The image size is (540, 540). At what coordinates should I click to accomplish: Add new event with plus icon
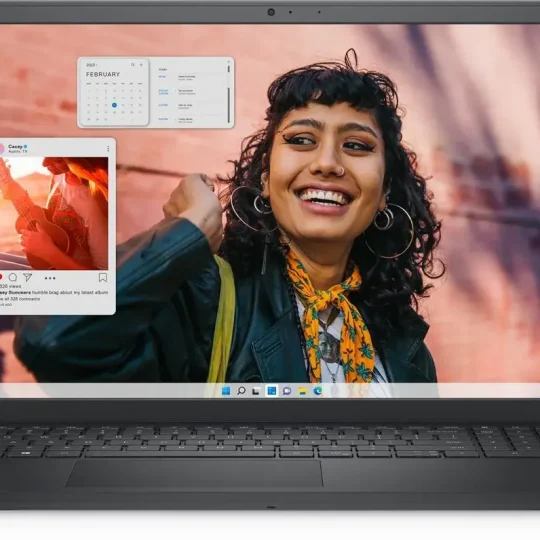pyautogui.click(x=141, y=65)
